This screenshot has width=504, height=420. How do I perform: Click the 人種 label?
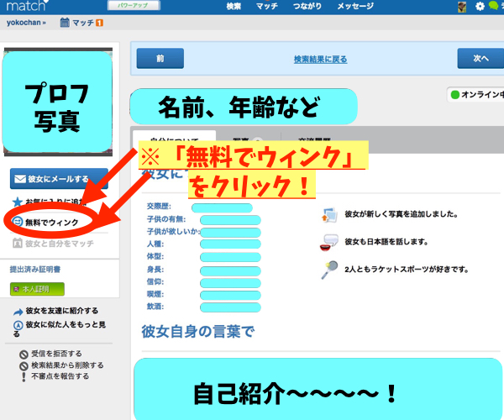pos(155,244)
